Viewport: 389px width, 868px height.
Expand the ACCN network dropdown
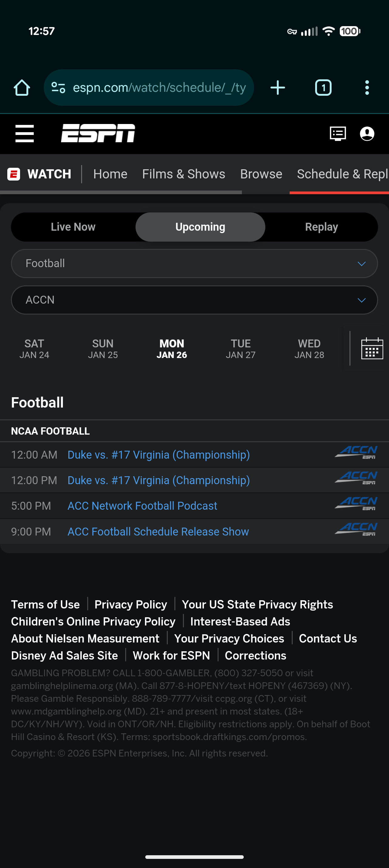point(194,300)
